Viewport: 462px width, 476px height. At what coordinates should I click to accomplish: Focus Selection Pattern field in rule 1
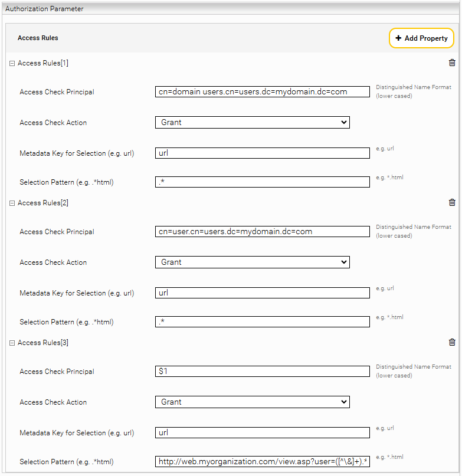tap(263, 182)
